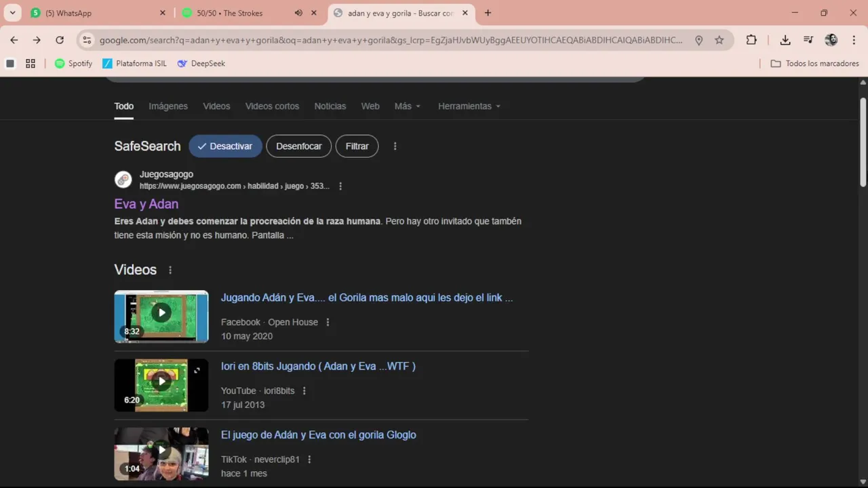868x488 pixels.
Task: Select SafeSearch Desactivar option
Action: click(225, 146)
